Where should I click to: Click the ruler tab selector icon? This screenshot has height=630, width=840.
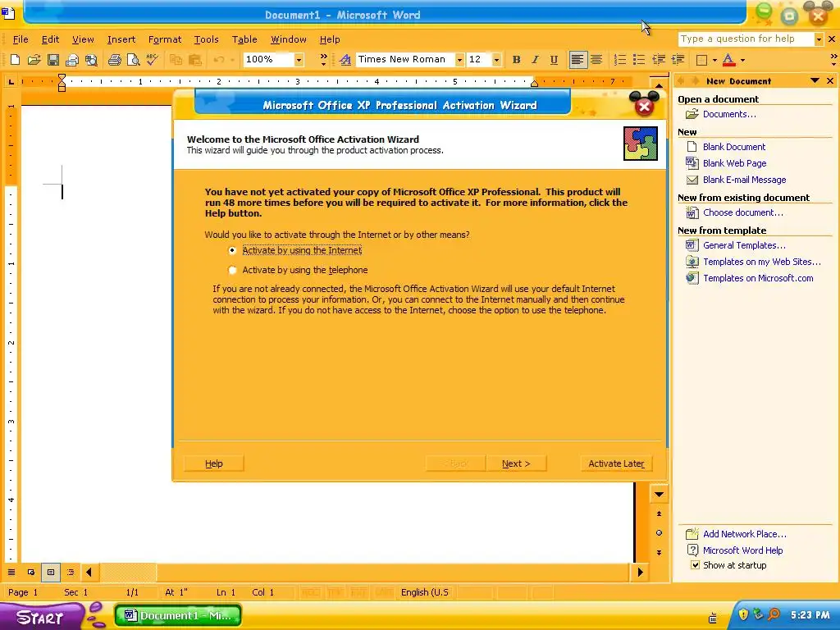(10, 81)
